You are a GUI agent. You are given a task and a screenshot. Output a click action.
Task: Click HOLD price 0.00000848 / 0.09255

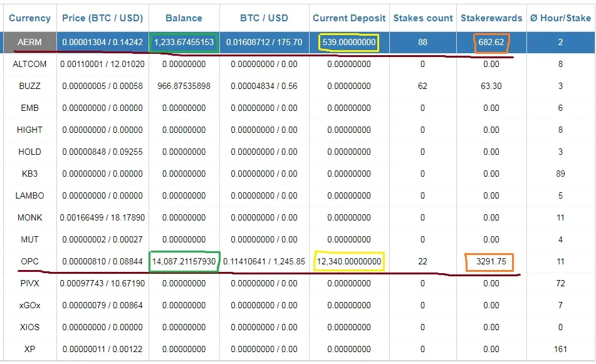click(x=103, y=152)
